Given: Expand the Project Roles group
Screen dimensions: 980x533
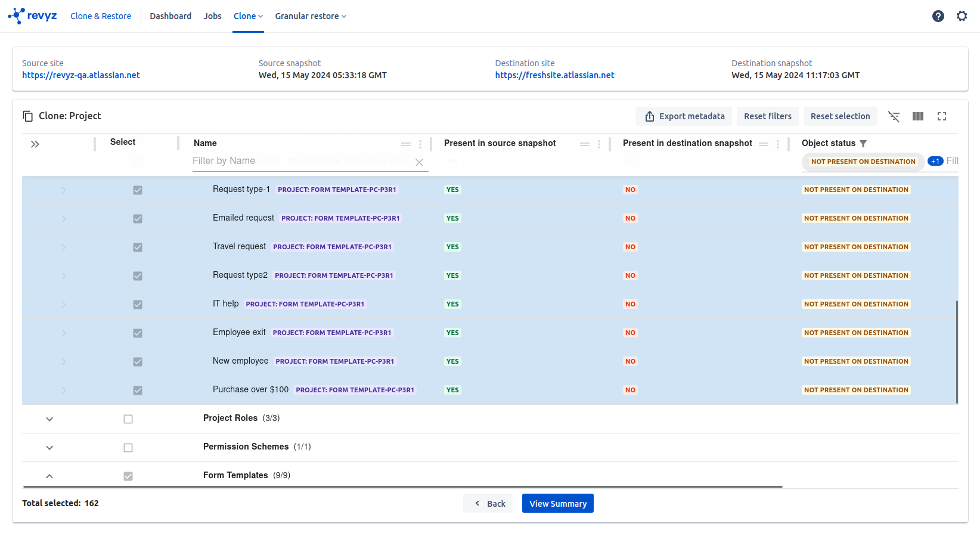Looking at the screenshot, I should 49,419.
